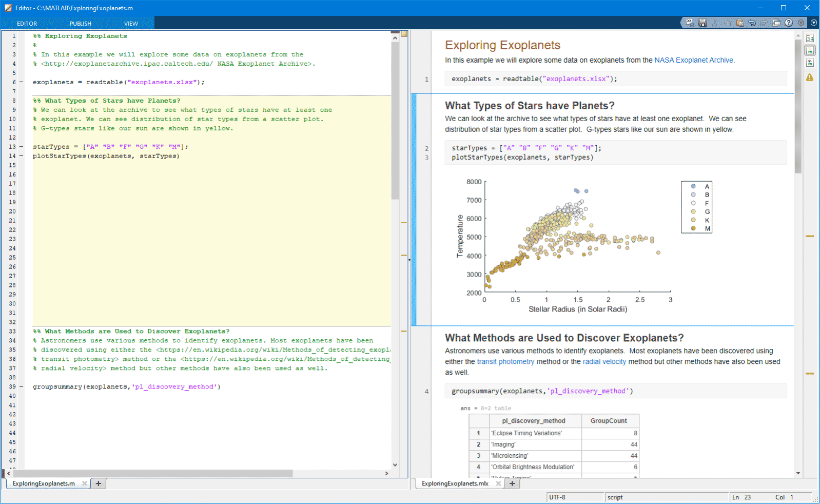
Task: Select the 'Eclipse Timing Variations' table cell
Action: [535, 433]
